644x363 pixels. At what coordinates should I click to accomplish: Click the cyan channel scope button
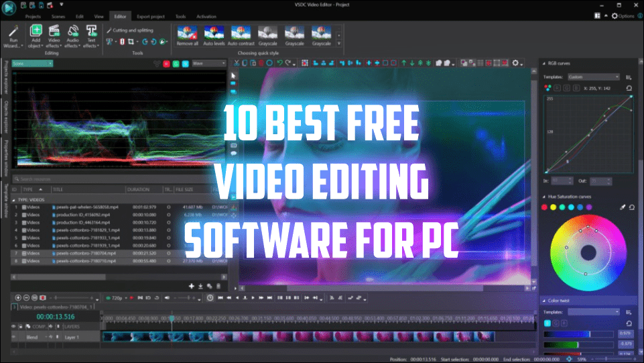click(x=185, y=64)
